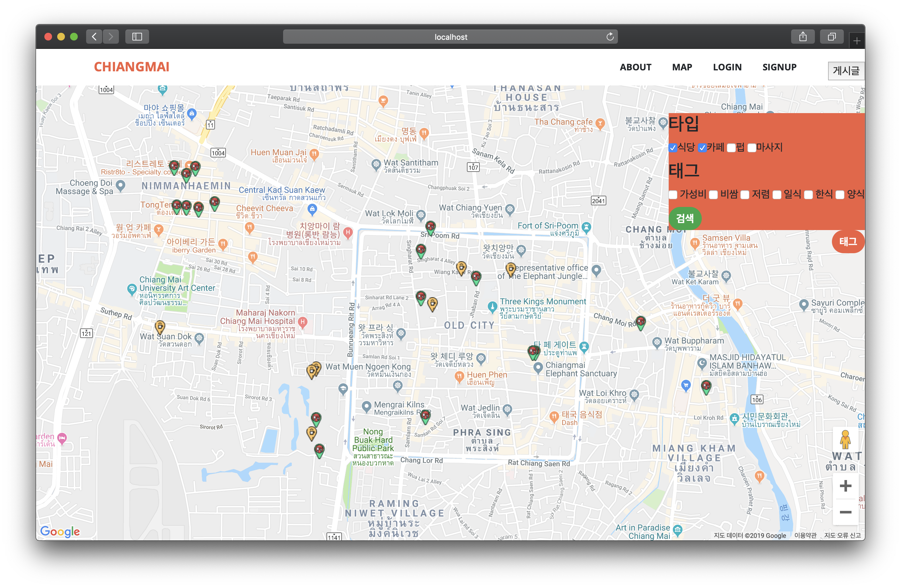Zoom out with the map minus button
The image size is (901, 588).
845,512
